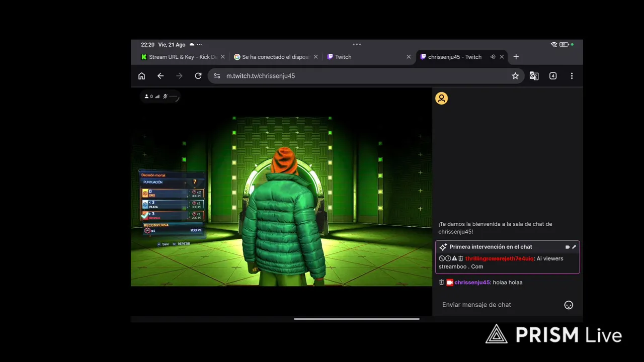Reload the Twitch page
The width and height of the screenshot is (644, 362).
[x=198, y=76]
